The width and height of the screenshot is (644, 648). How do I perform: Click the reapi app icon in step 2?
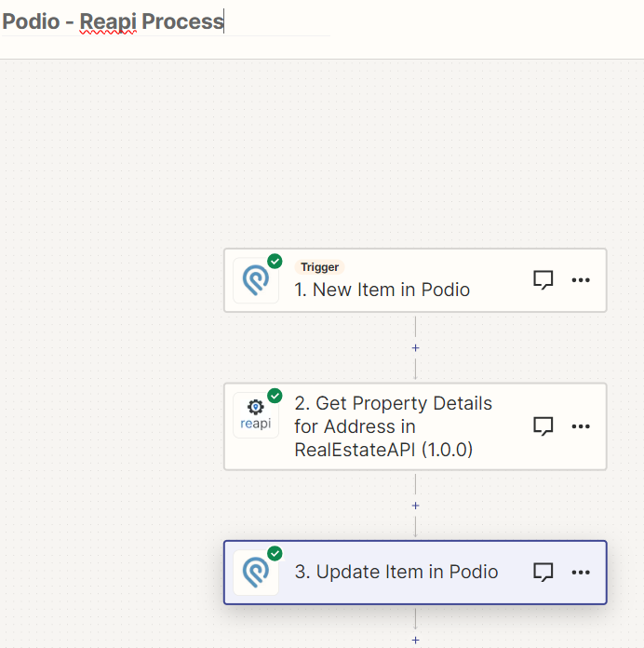click(256, 415)
